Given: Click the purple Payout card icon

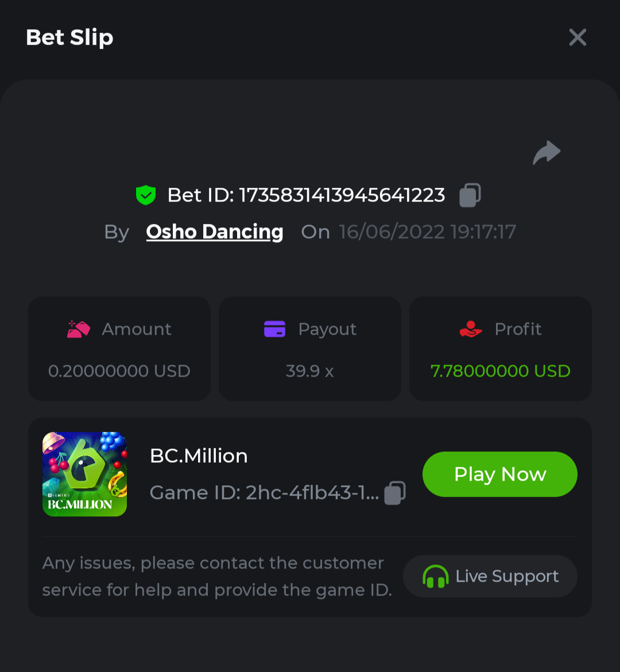Looking at the screenshot, I should (x=274, y=329).
